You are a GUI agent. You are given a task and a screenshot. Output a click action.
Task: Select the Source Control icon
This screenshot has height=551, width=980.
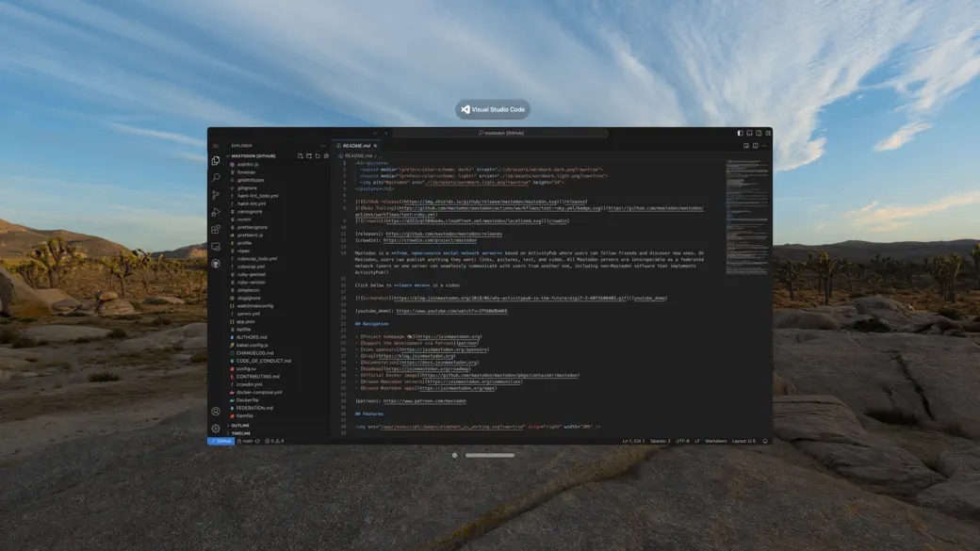click(x=216, y=195)
